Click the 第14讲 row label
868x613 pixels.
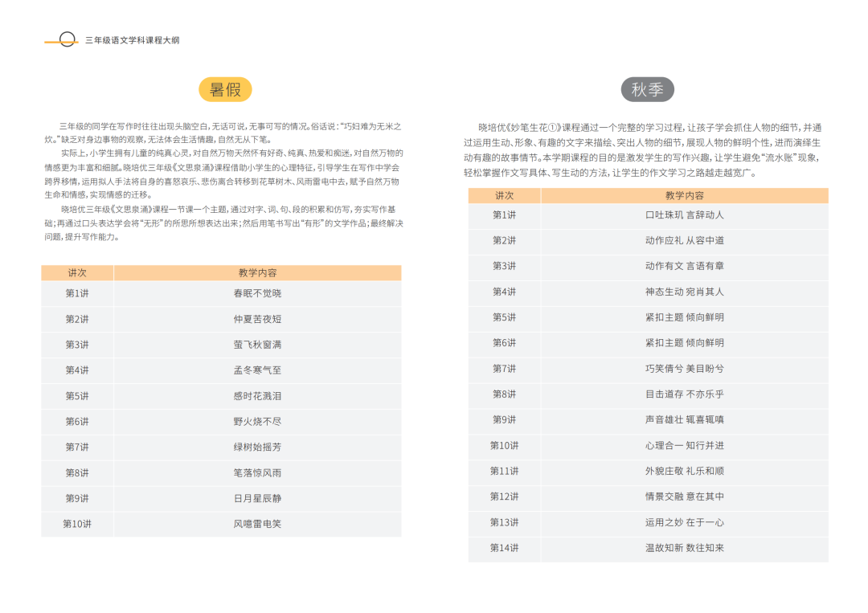pos(504,548)
